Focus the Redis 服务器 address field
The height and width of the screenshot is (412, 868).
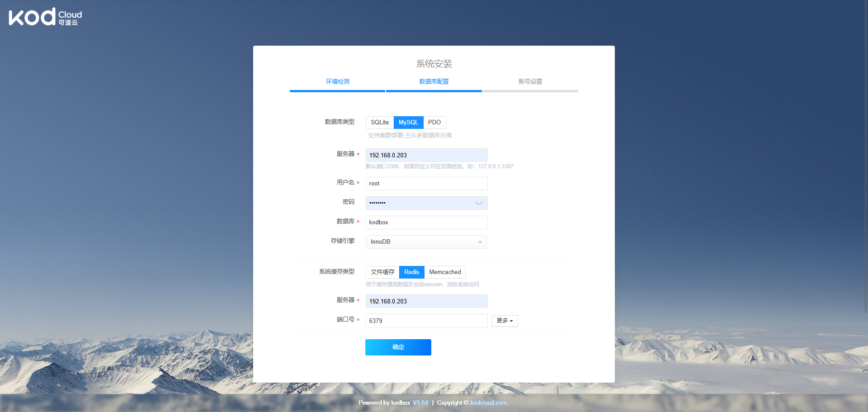point(427,301)
